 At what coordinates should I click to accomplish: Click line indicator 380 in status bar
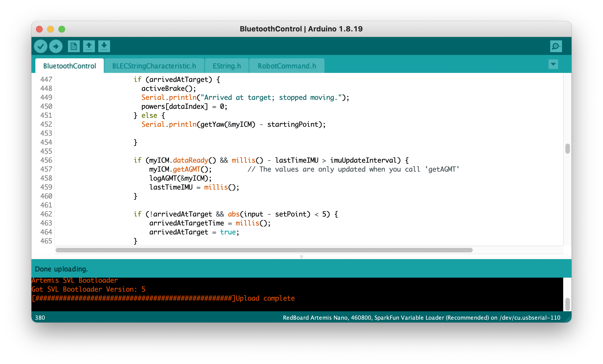click(40, 318)
